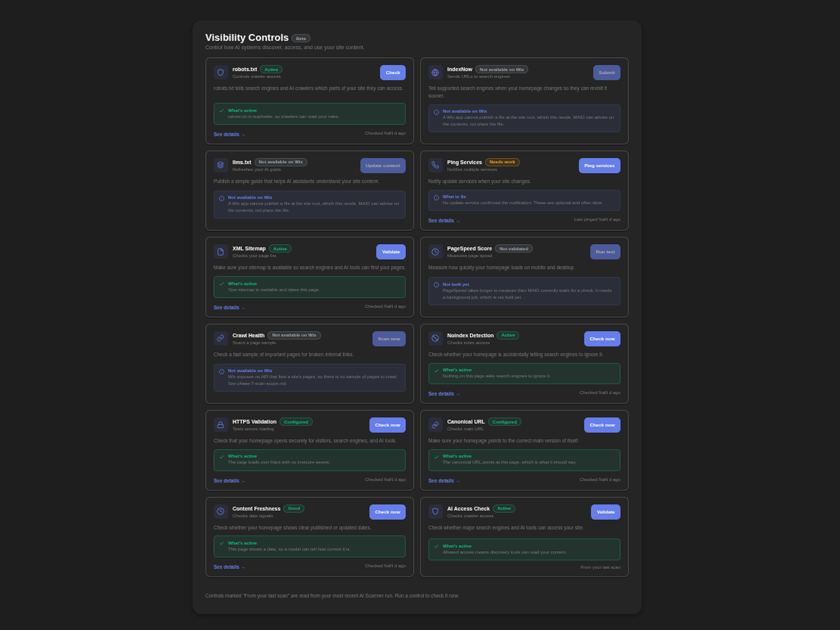Click Validate on AI Access Check card

606,512
